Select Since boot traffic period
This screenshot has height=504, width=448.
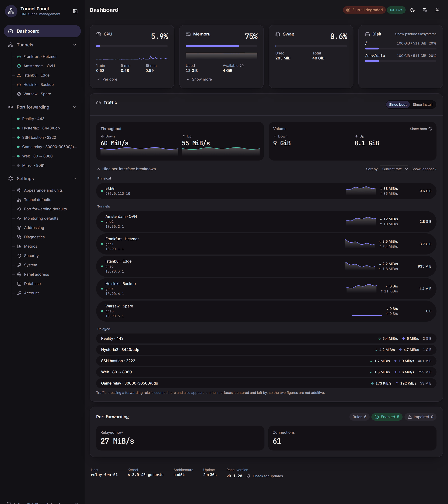(x=398, y=105)
